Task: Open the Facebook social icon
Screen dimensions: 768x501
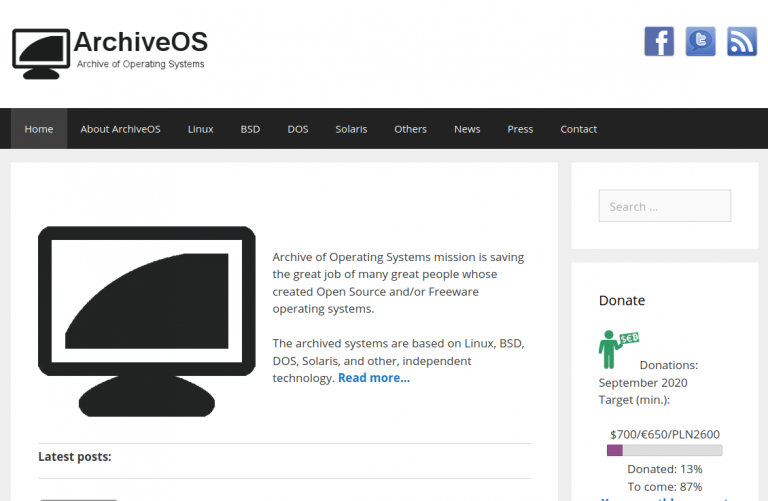Action: point(658,41)
